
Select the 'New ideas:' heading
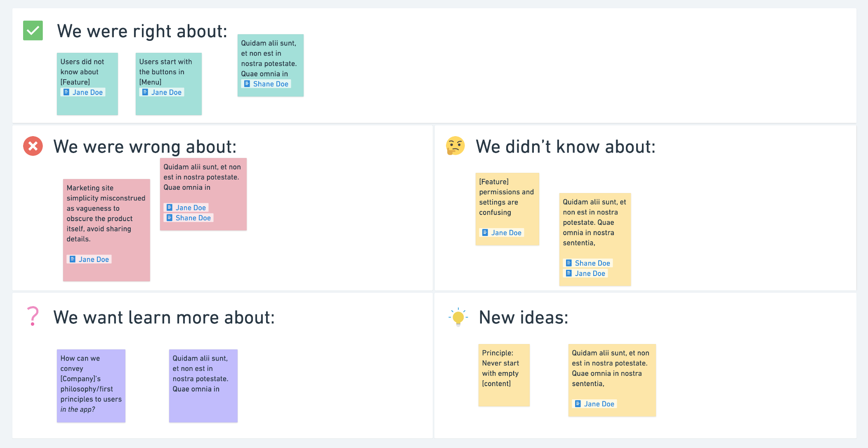(524, 318)
